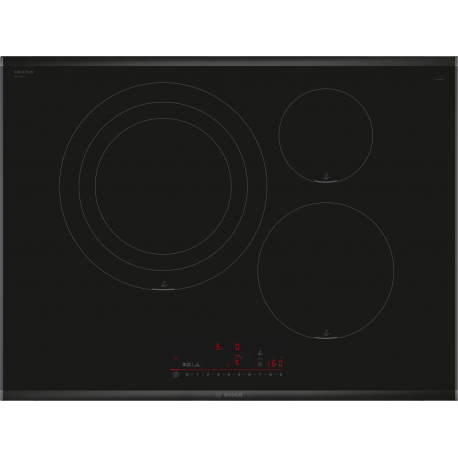458x458 pixels.
Task: Tap the frying symbol on large left zone
Action: pos(163,284)
